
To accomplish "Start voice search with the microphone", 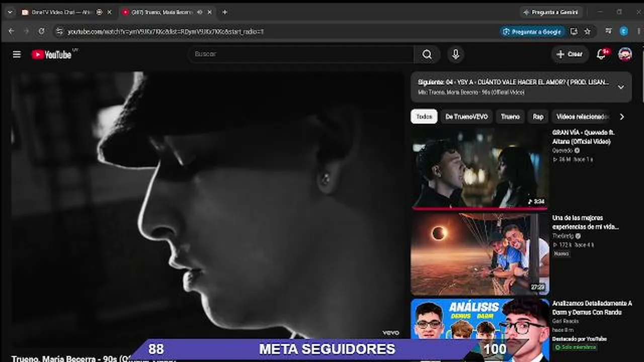I will click(456, 54).
